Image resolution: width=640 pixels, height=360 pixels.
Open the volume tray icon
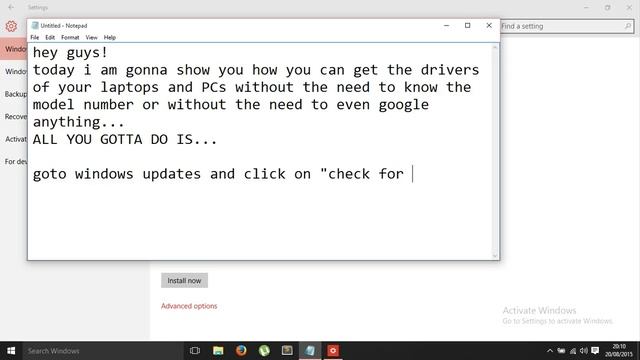pos(584,351)
